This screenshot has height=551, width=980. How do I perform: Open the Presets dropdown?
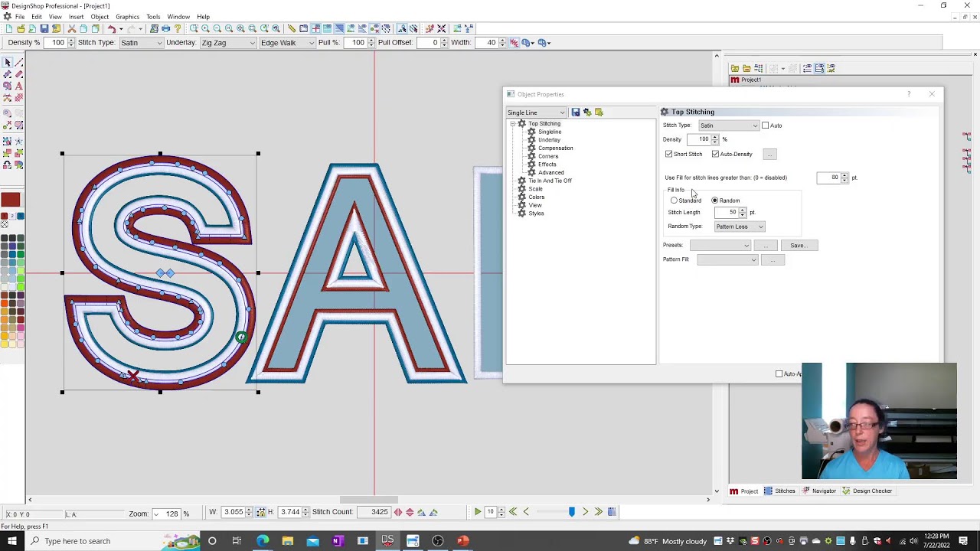(720, 246)
